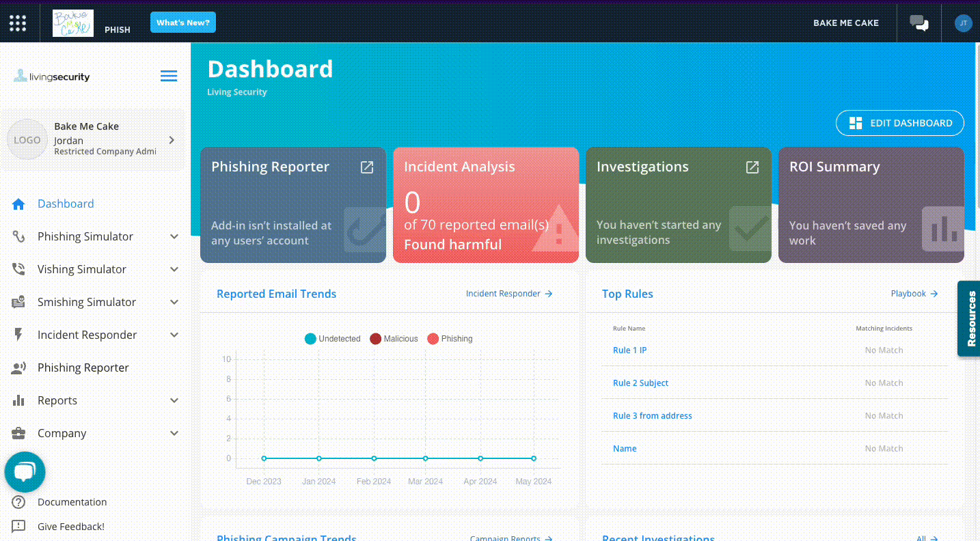Open the Incident Responder sidebar item
980x541 pixels.
click(x=87, y=335)
